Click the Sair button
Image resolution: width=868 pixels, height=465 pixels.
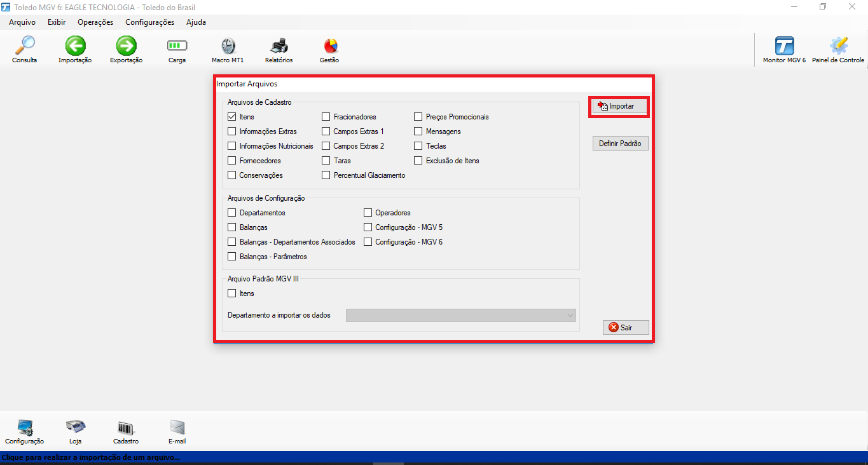[626, 328]
